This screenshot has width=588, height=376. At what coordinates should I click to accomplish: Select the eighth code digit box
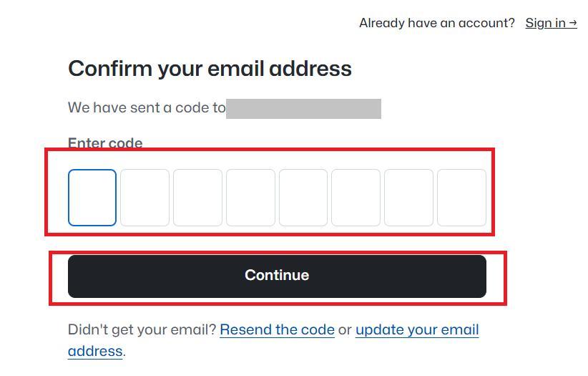click(x=462, y=198)
